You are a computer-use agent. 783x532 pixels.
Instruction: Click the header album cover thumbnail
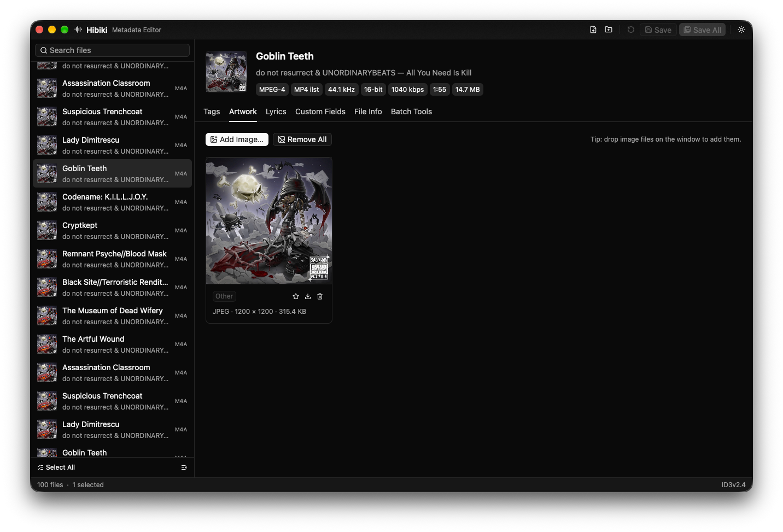pyautogui.click(x=226, y=72)
